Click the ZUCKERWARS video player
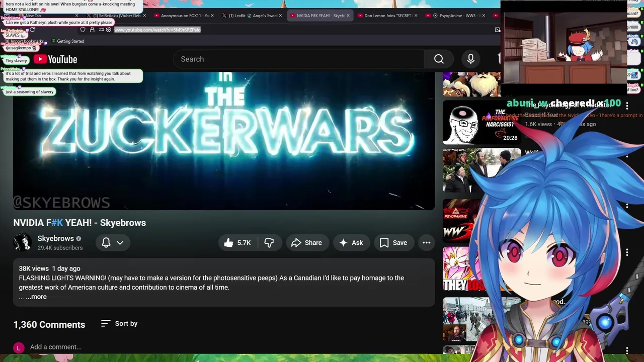644x362 pixels. point(224,141)
